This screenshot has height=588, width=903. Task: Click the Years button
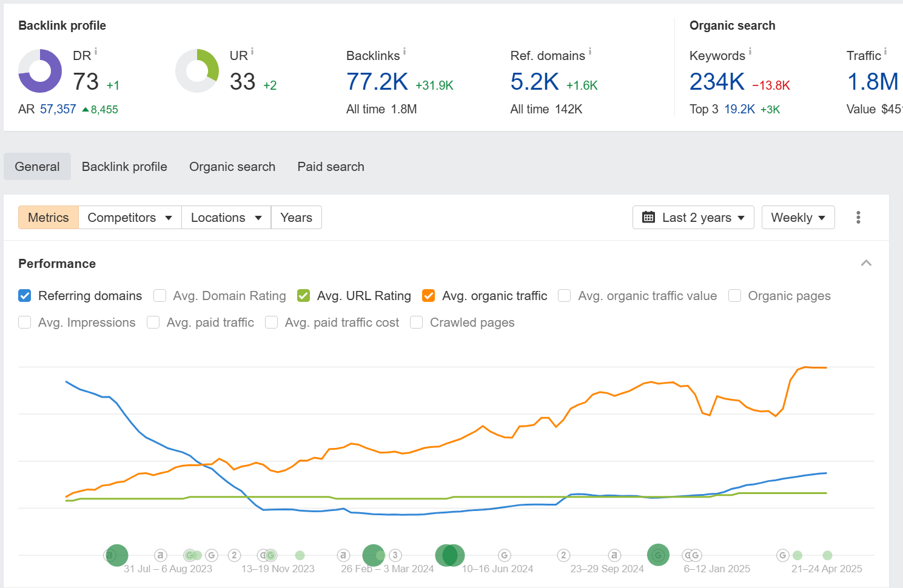(296, 218)
